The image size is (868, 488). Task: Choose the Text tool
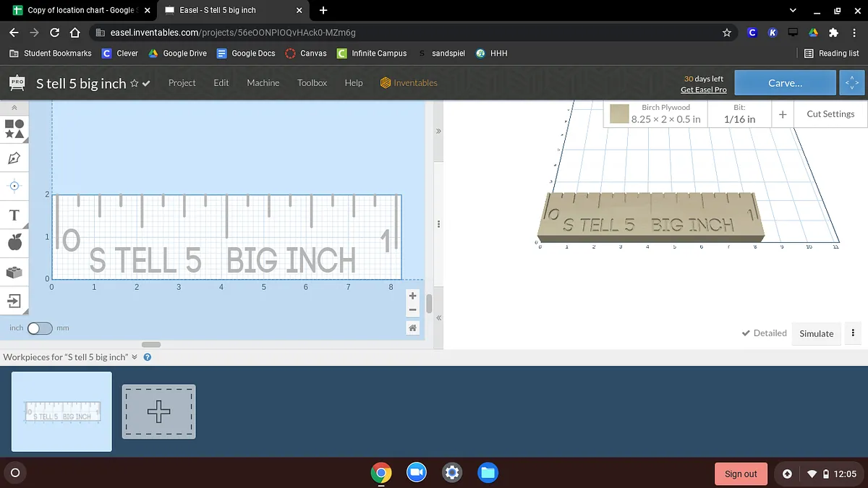(x=14, y=215)
